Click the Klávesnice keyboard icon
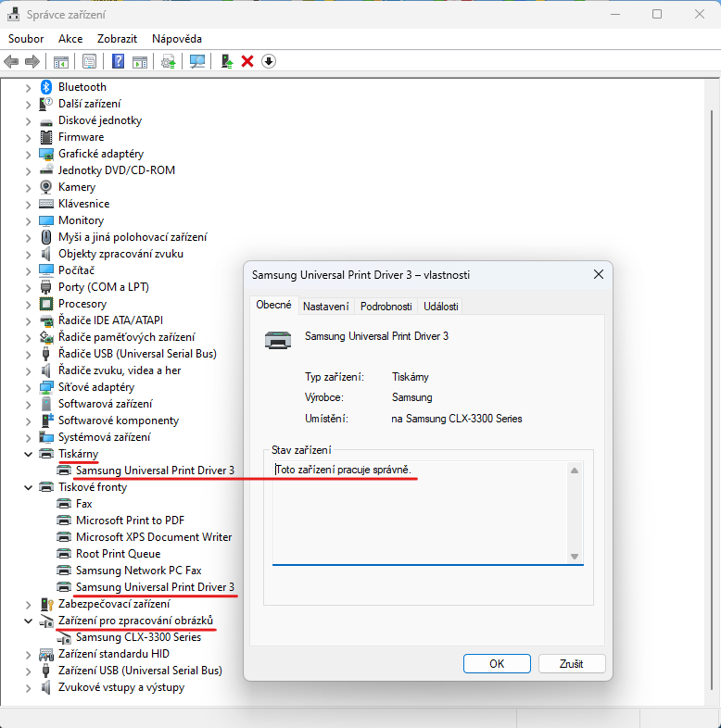Viewport: 721px width, 728px height. tap(46, 204)
